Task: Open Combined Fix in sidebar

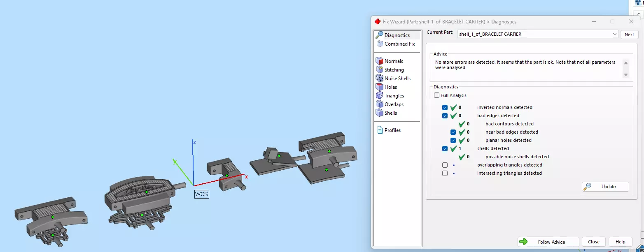Action: coord(395,44)
